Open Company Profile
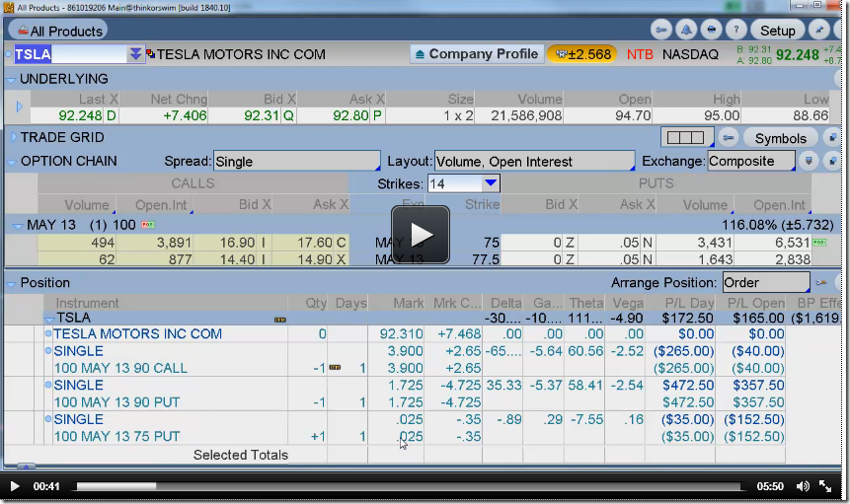Screen dimensions: 850x504 click(x=477, y=54)
